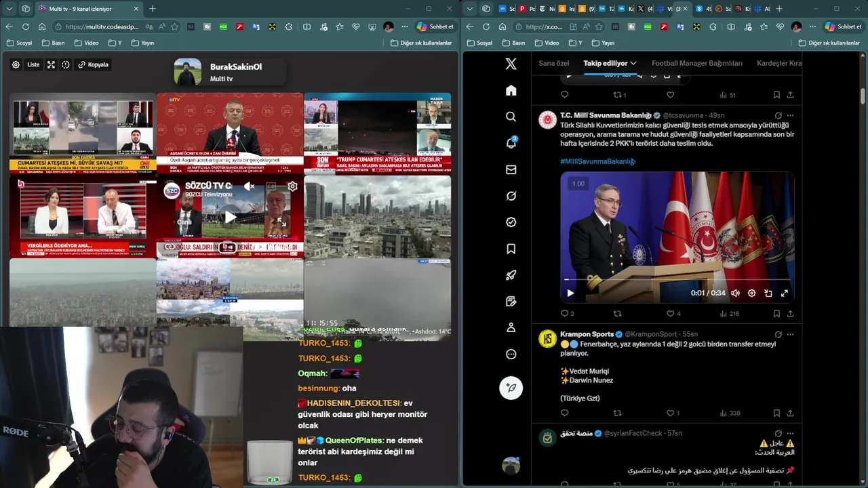Like the Savunma Bakanlığı tweet
Screen dimensions: 868x488
pyautogui.click(x=671, y=313)
